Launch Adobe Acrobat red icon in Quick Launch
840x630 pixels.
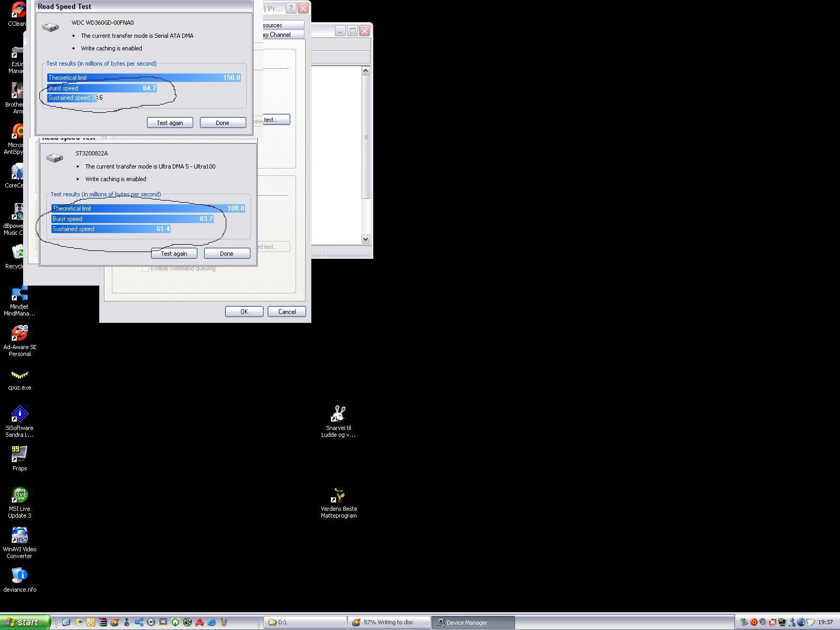click(199, 622)
